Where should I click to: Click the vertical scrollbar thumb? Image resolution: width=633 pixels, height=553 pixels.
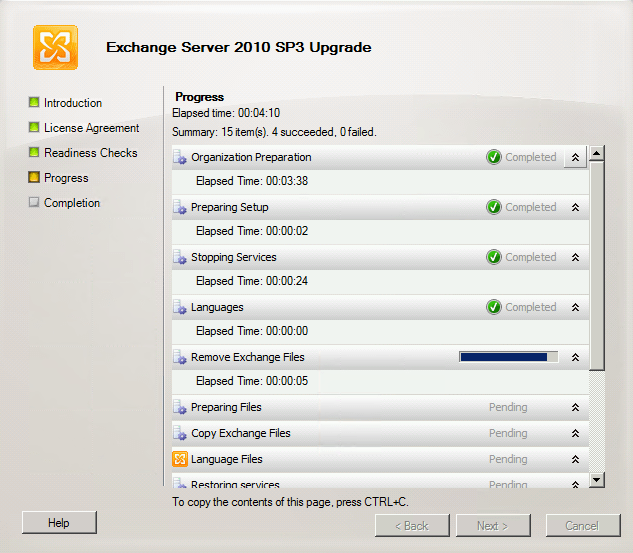597,266
